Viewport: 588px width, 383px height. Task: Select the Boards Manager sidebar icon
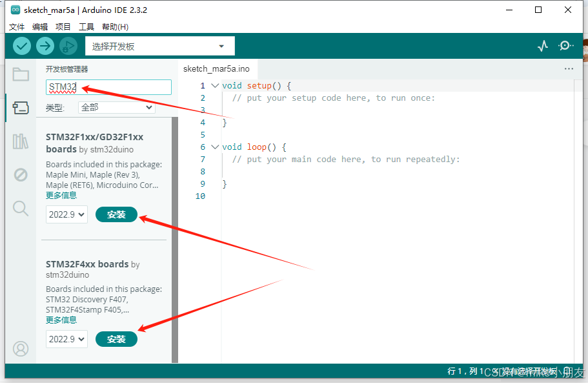coord(21,108)
